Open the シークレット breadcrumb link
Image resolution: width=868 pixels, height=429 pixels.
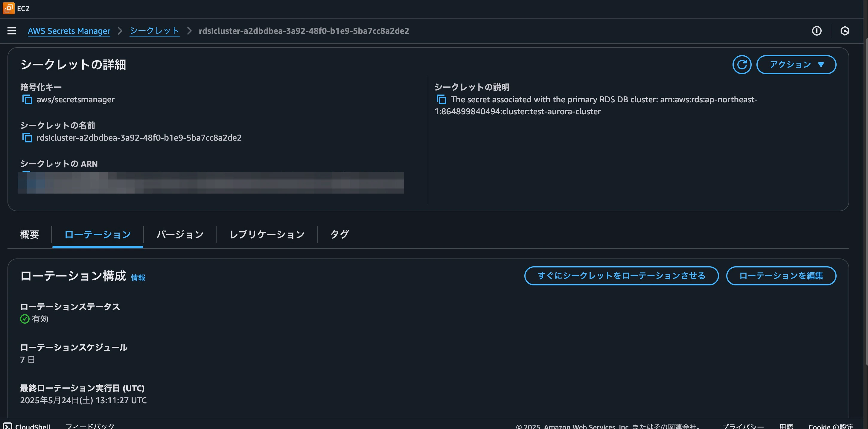(154, 31)
